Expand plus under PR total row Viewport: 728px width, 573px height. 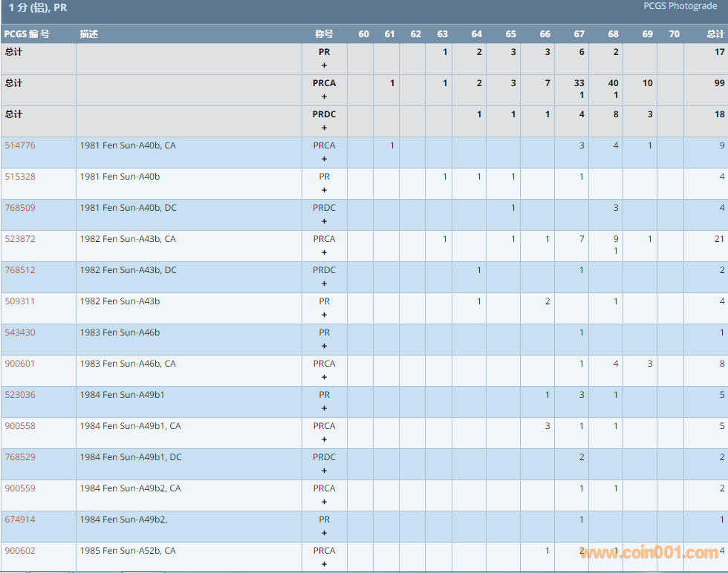click(x=324, y=65)
